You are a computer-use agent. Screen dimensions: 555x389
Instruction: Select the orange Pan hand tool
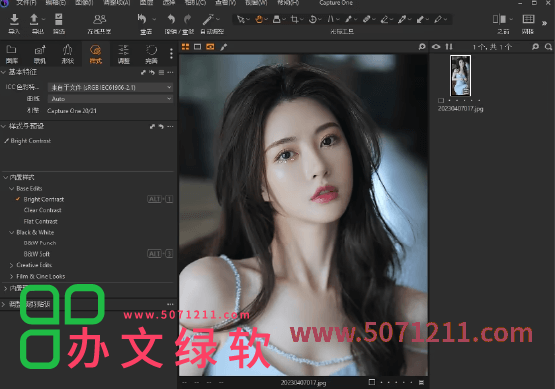click(259, 19)
